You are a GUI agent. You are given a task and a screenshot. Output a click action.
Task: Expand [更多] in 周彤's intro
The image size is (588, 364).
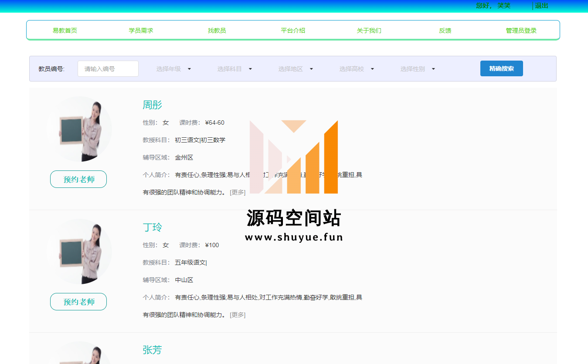point(238,192)
